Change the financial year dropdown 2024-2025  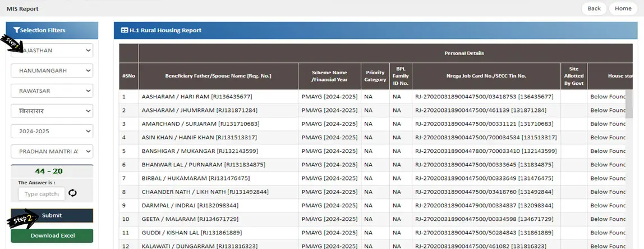(x=52, y=132)
